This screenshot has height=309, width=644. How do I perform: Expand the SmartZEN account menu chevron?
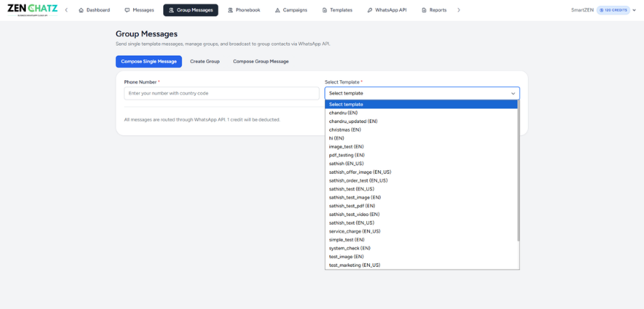tap(635, 10)
